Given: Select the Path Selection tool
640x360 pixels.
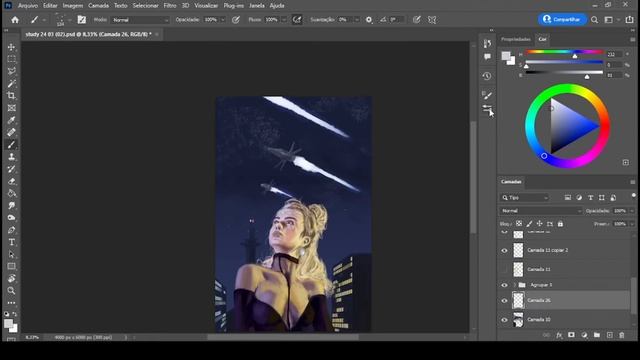Looking at the screenshot, I should [11, 254].
